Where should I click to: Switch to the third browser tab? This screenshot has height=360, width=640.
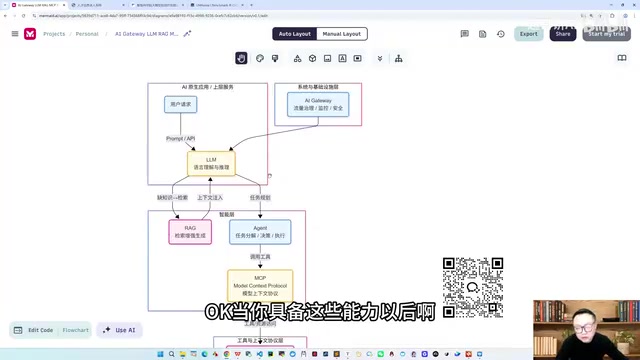pos(157,5)
